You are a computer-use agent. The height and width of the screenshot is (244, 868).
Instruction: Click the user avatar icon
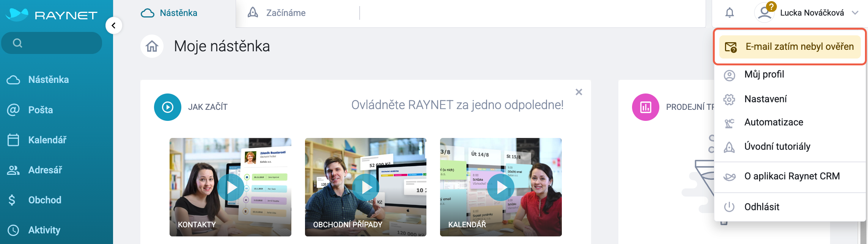(x=765, y=13)
